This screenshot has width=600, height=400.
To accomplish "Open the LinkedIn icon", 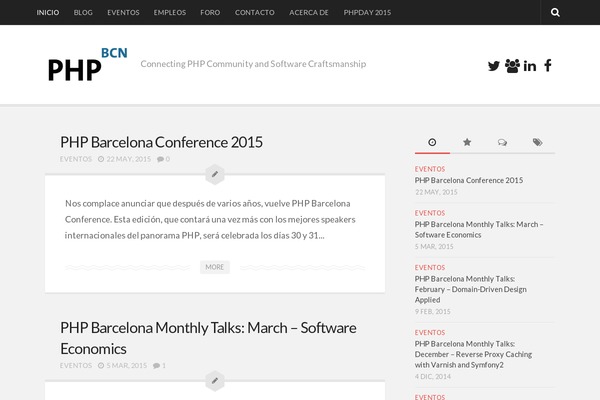I will [530, 66].
